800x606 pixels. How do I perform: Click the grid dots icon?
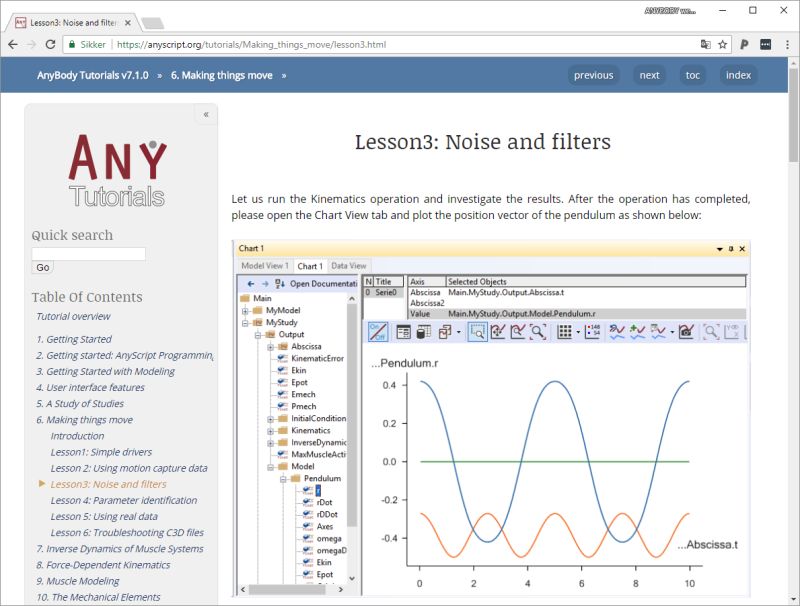[564, 332]
